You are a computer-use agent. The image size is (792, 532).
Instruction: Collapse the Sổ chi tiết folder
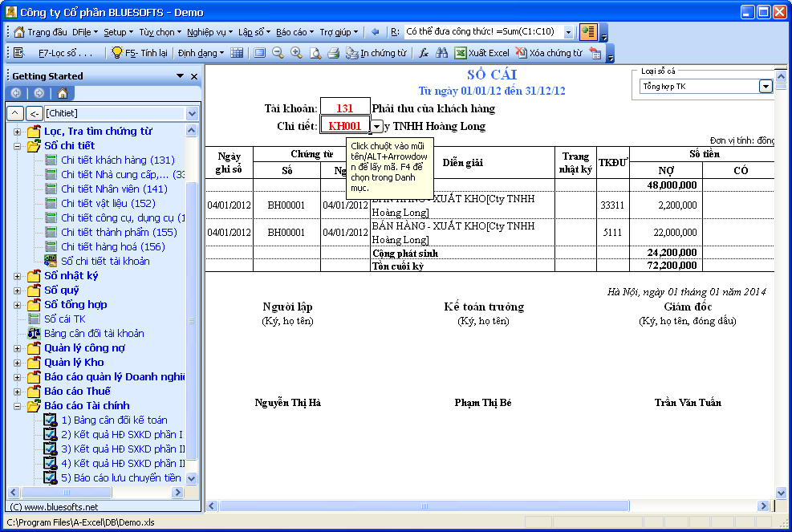pos(18,146)
